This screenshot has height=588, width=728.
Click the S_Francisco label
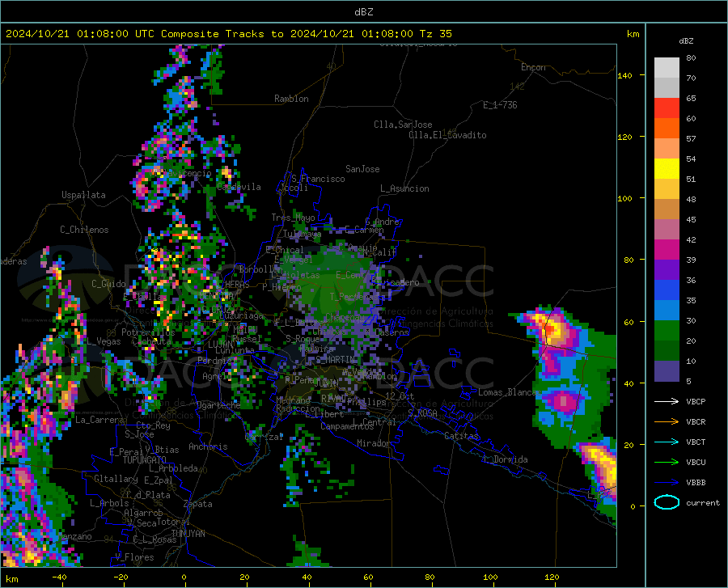[x=318, y=179]
